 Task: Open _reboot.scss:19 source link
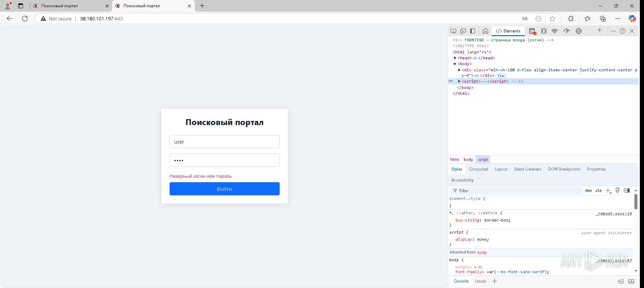[614, 214]
